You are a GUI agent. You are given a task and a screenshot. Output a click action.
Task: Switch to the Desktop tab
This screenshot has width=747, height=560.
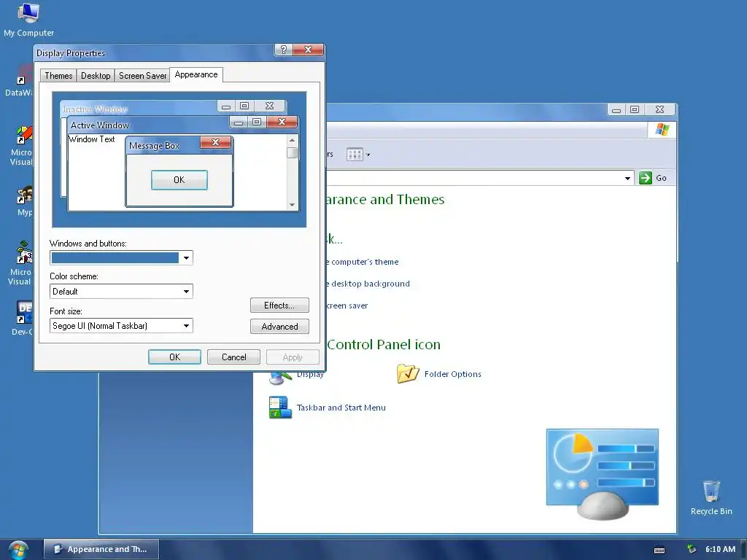tap(96, 76)
